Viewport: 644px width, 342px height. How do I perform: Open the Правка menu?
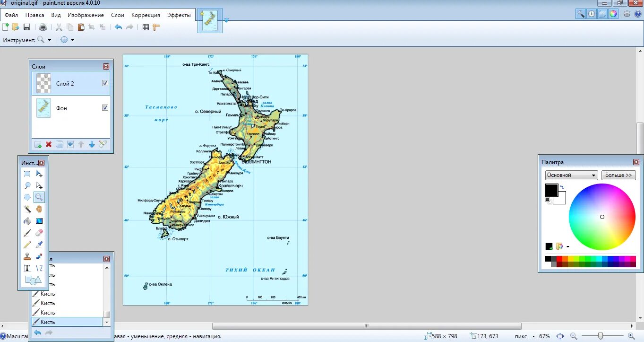click(x=34, y=15)
